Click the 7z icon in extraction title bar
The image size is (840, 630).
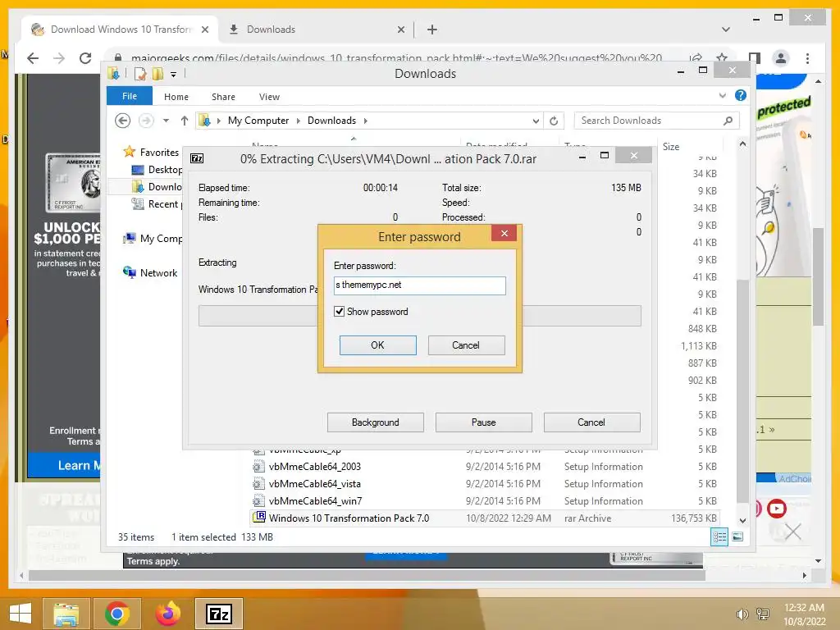[197, 158]
